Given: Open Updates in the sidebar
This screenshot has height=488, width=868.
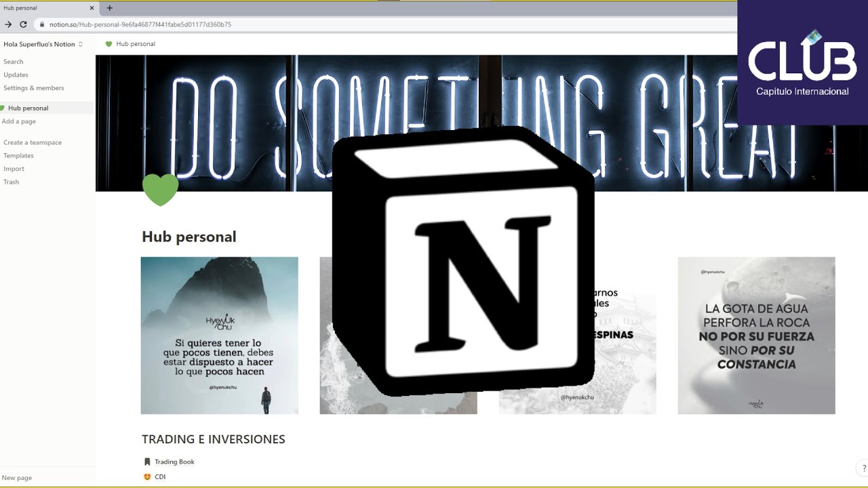Looking at the screenshot, I should click(16, 75).
